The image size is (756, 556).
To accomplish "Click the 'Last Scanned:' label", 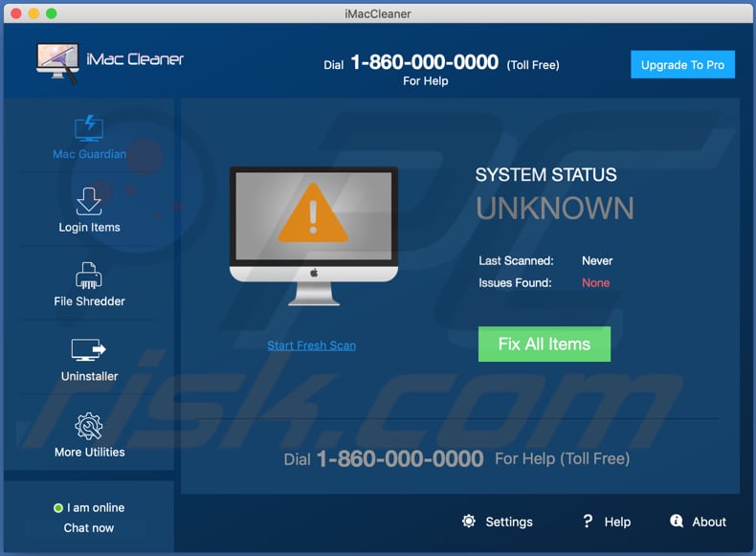I will 516,261.
